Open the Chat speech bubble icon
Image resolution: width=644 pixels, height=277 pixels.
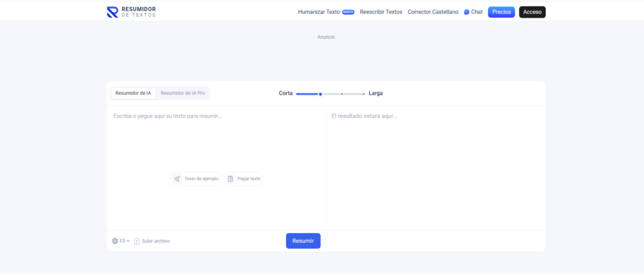[467, 12]
